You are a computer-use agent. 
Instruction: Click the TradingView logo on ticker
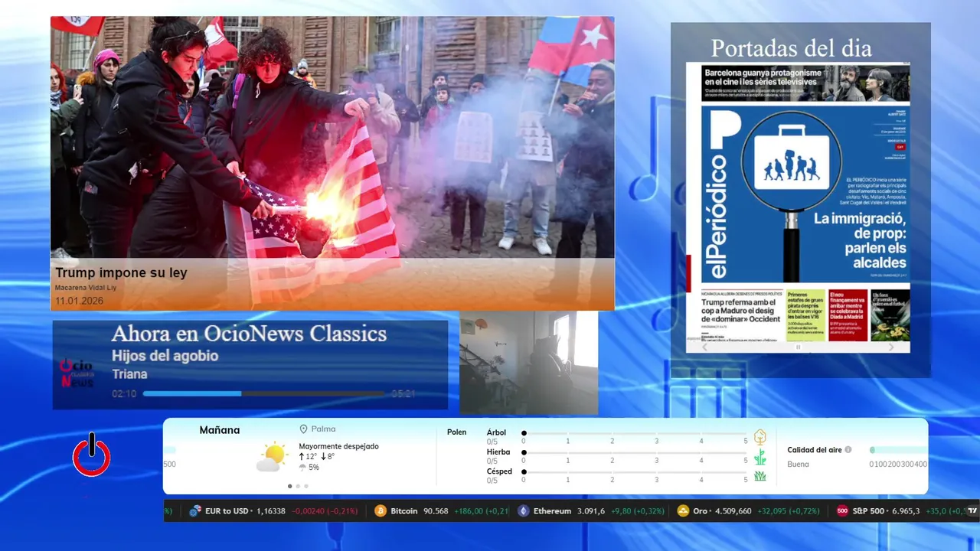click(x=972, y=510)
